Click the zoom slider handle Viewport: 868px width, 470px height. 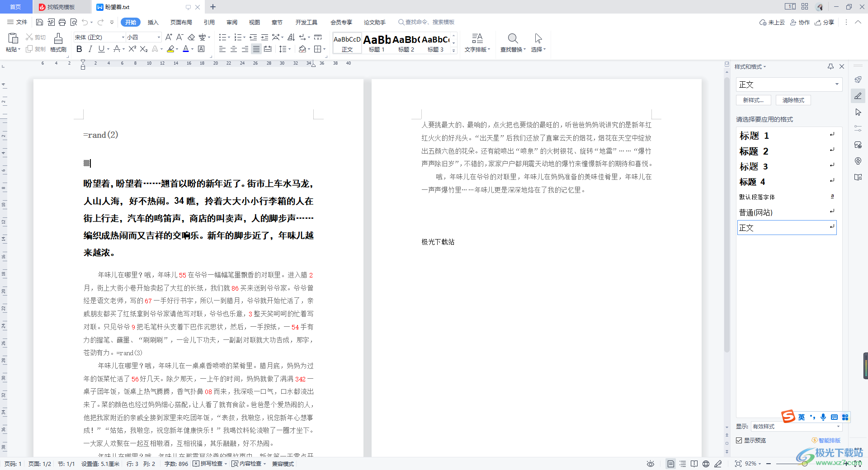pos(805,464)
